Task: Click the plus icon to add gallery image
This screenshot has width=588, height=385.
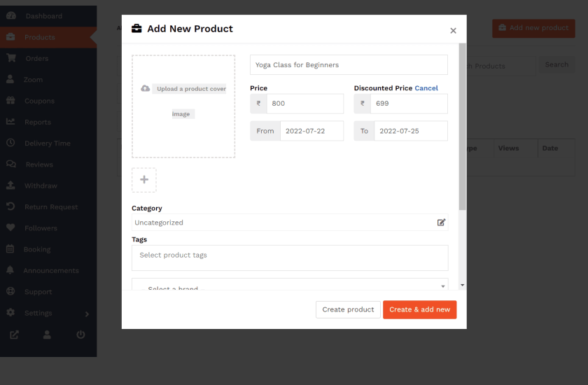Action: pyautogui.click(x=144, y=180)
